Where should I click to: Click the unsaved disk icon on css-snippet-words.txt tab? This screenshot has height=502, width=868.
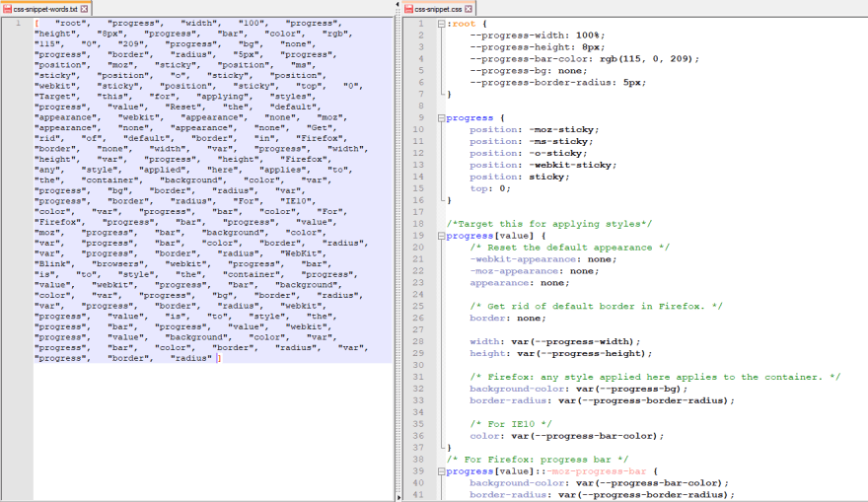coord(7,9)
